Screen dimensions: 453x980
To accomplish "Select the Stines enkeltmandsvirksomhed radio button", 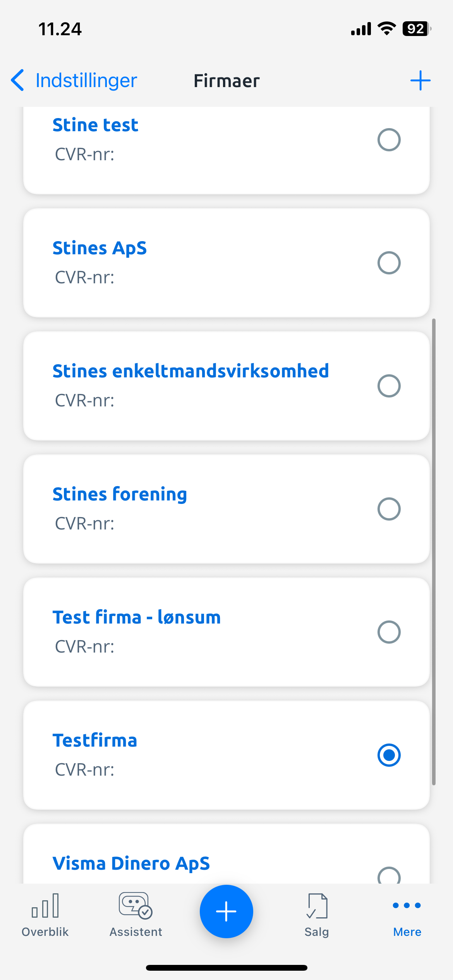I will (389, 386).
